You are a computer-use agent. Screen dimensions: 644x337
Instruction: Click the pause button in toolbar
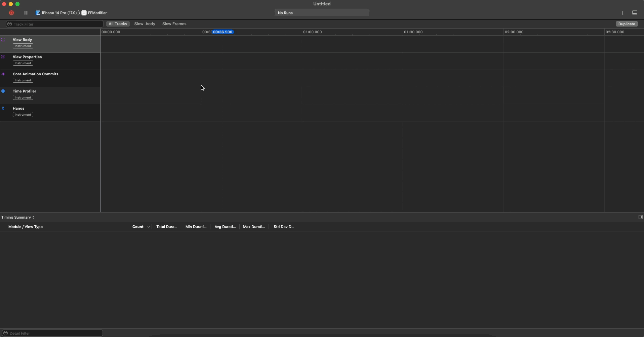click(26, 13)
